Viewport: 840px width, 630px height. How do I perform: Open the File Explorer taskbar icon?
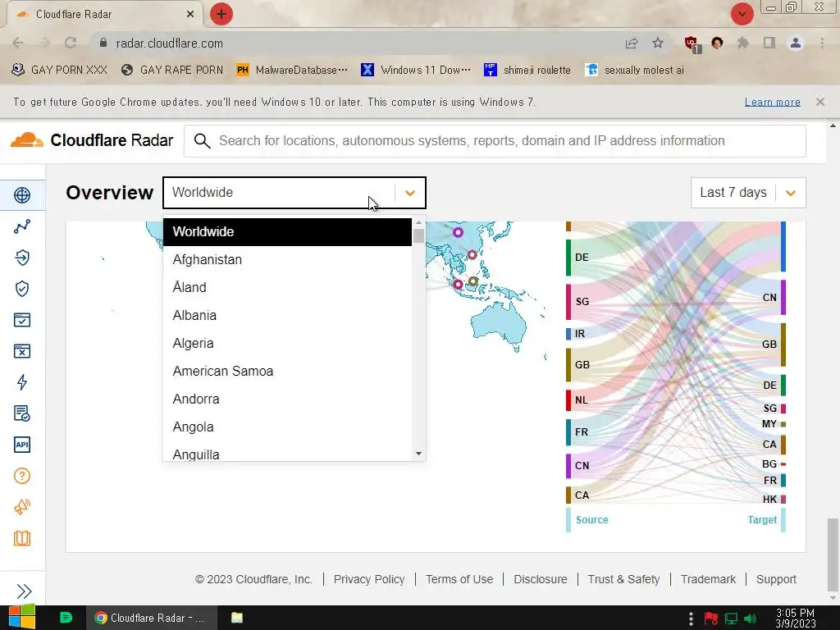coord(237,618)
